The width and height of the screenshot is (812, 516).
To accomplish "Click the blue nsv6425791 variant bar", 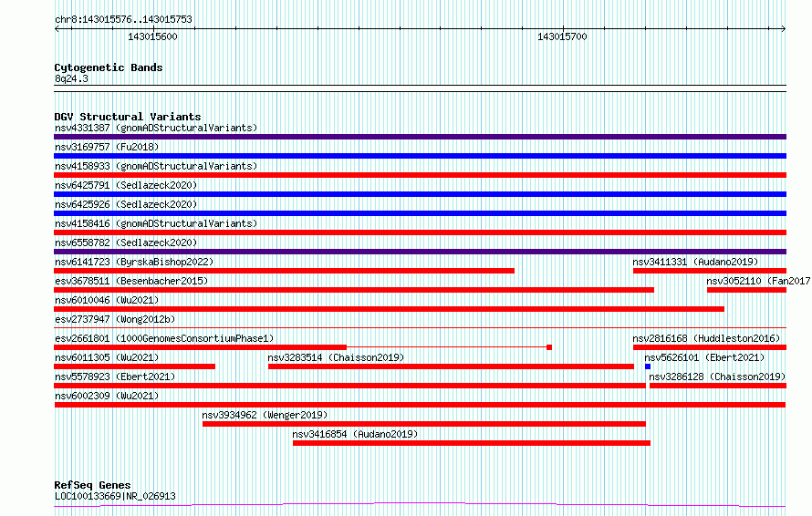I will point(420,194).
